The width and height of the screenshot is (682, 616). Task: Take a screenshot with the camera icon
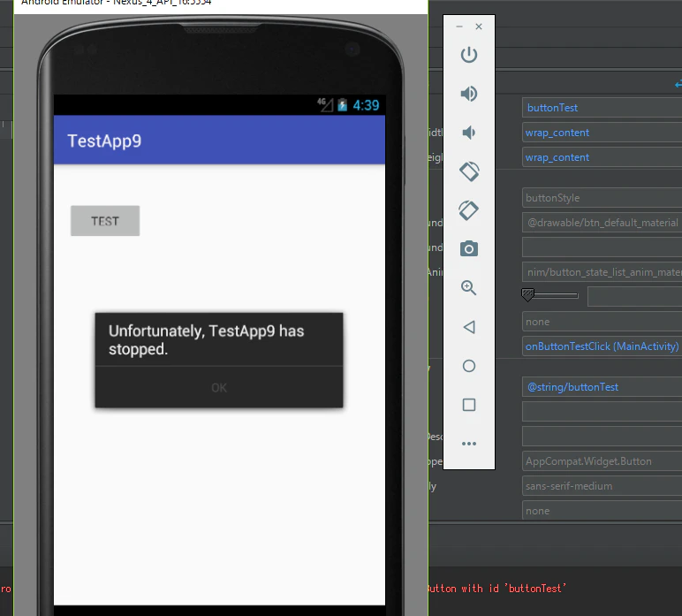pyautogui.click(x=469, y=249)
